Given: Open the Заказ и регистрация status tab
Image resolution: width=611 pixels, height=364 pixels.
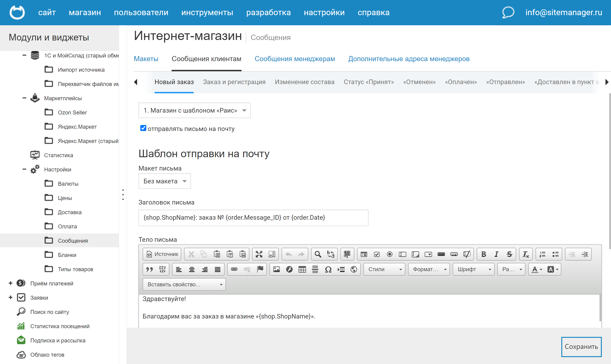Looking at the screenshot, I should coord(234,82).
